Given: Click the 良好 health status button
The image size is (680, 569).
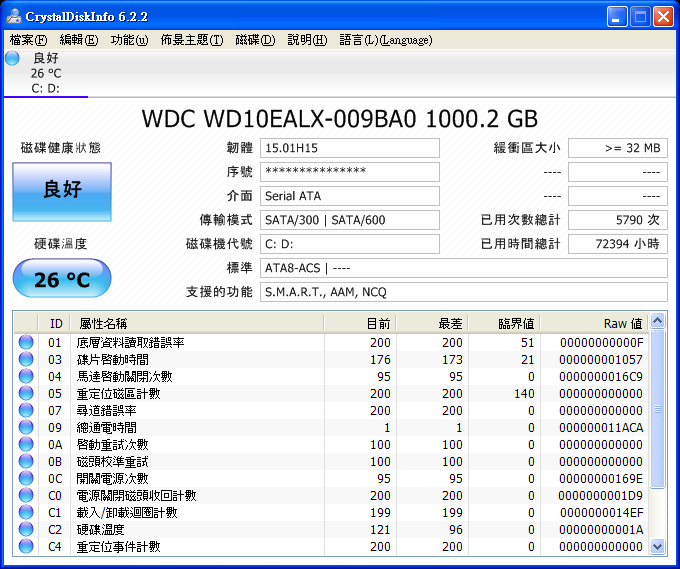Looking at the screenshot, I should (x=62, y=192).
